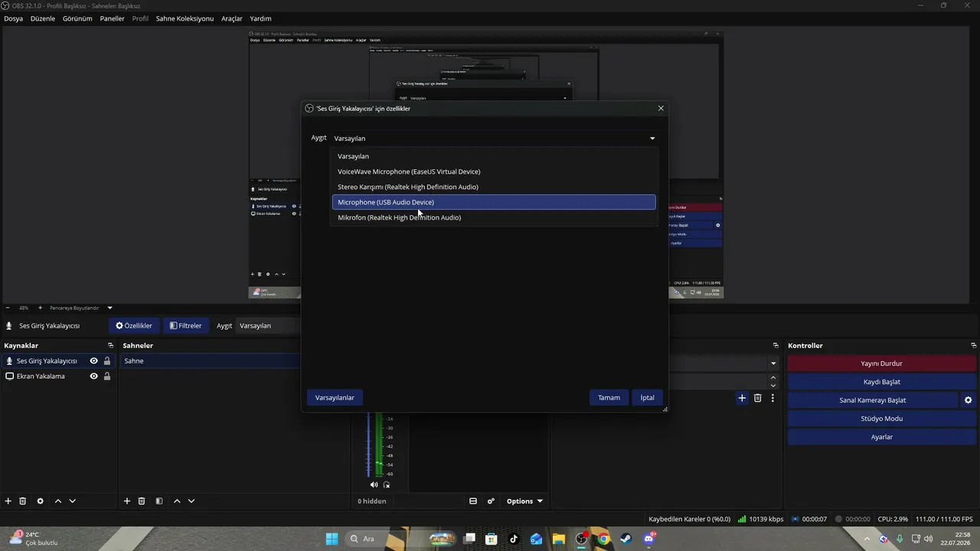Open the Dosya menu
The width and height of the screenshot is (980, 551).
coord(13,18)
